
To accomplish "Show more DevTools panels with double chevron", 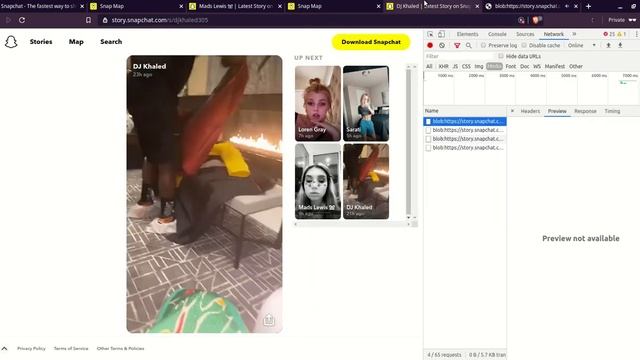I will (574, 34).
